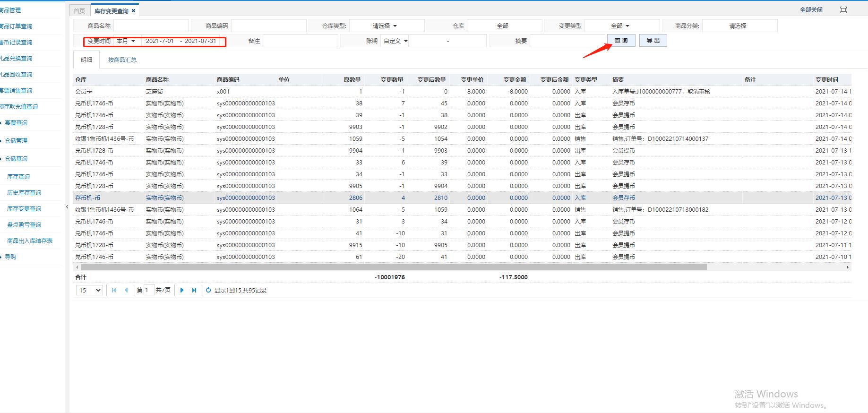Expand the 套票查询 sidebar group
Screen dimensions: 868x413
pyautogui.click(x=16, y=123)
